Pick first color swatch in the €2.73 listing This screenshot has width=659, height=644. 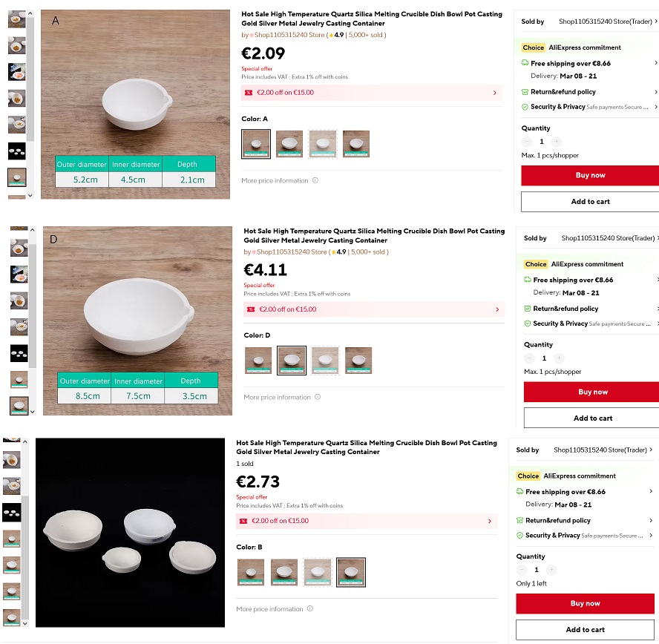click(250, 572)
